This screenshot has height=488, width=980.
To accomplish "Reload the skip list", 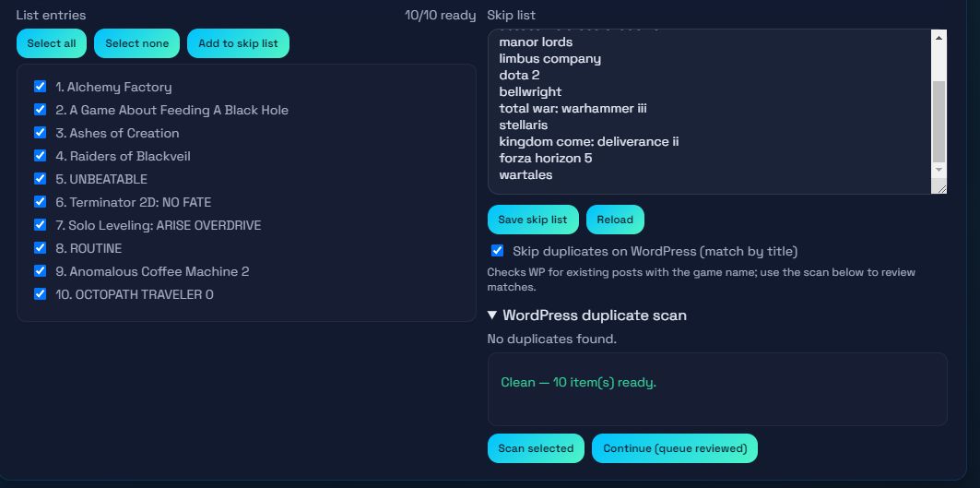I will click(x=614, y=220).
